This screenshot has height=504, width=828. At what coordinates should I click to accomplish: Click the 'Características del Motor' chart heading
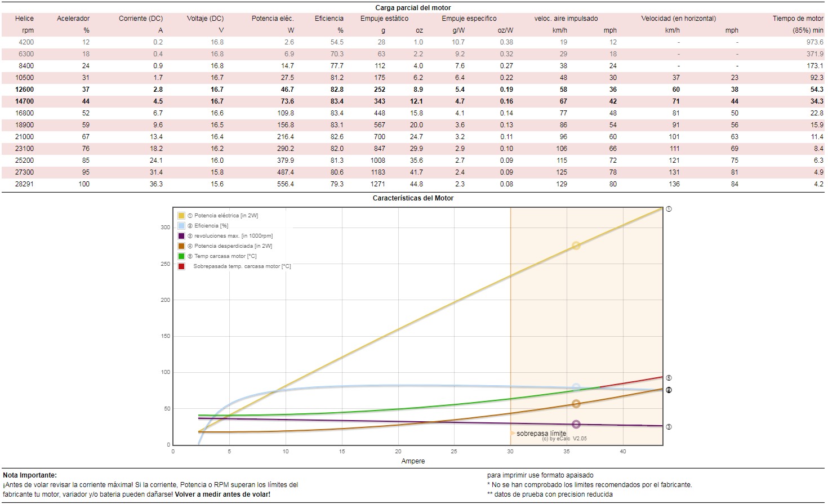pos(413,198)
